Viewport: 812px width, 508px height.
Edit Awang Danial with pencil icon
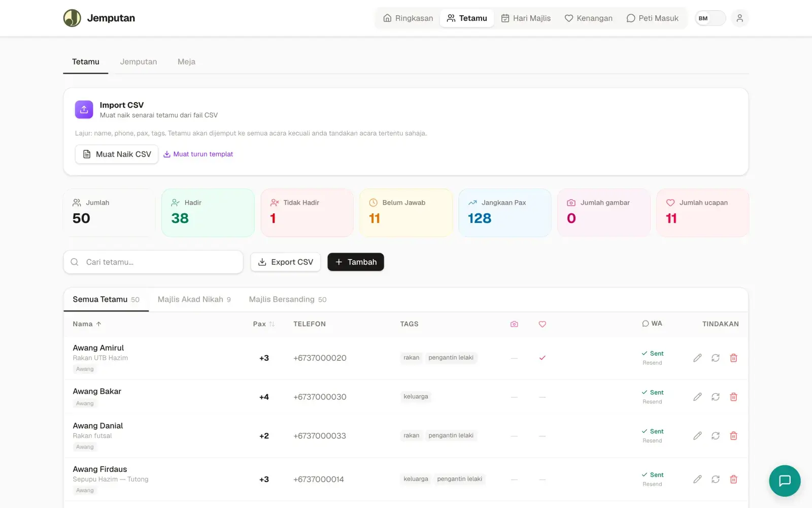(x=697, y=436)
